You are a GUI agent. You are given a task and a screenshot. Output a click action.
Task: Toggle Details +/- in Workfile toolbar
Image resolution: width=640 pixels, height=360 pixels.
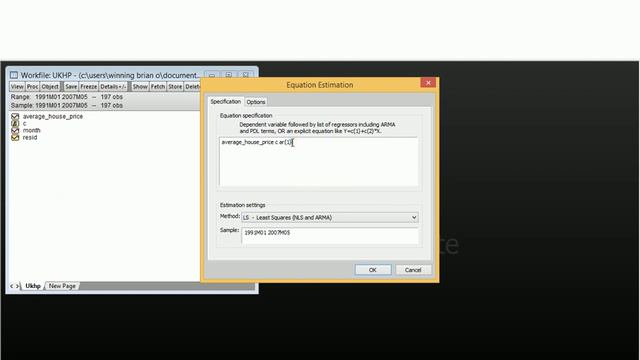(113, 87)
